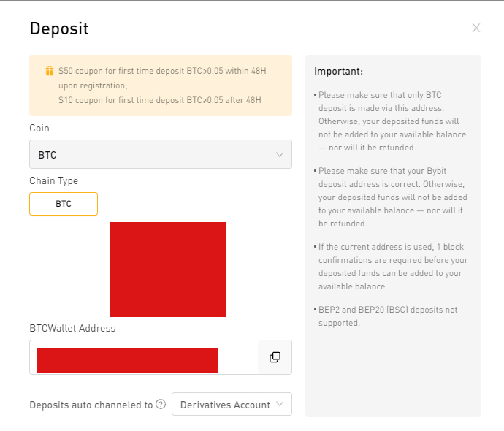Viewport: 504px width, 431px height.
Task: Copy the BTC wallet address
Action: click(x=275, y=357)
